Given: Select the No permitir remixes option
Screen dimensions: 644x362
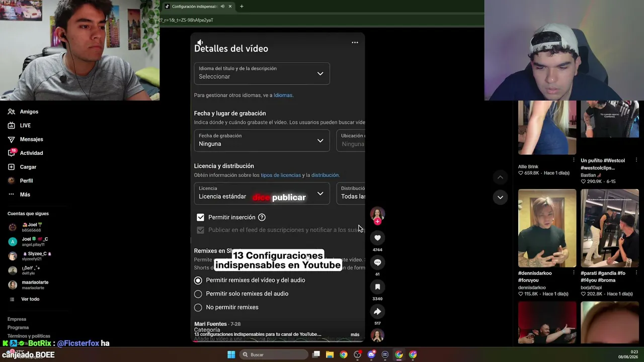Looking at the screenshot, I should pos(198,307).
